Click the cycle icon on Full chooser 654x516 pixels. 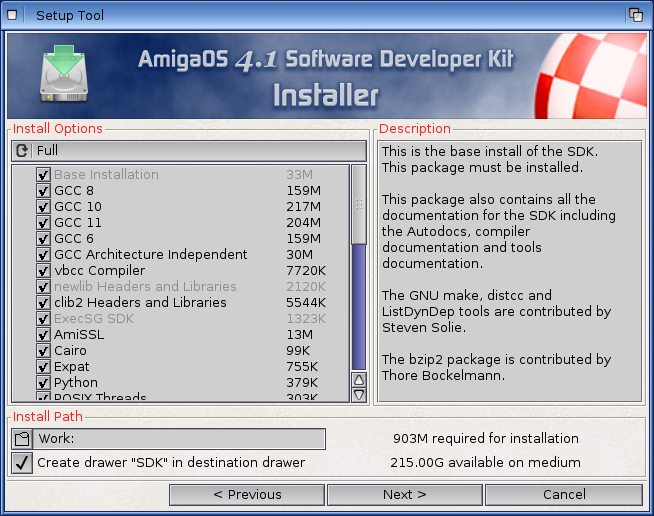(22, 150)
